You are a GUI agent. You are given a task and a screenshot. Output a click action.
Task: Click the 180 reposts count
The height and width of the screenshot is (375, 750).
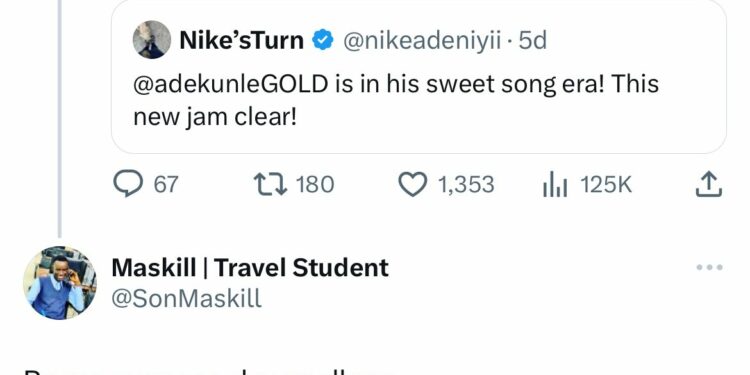click(315, 185)
